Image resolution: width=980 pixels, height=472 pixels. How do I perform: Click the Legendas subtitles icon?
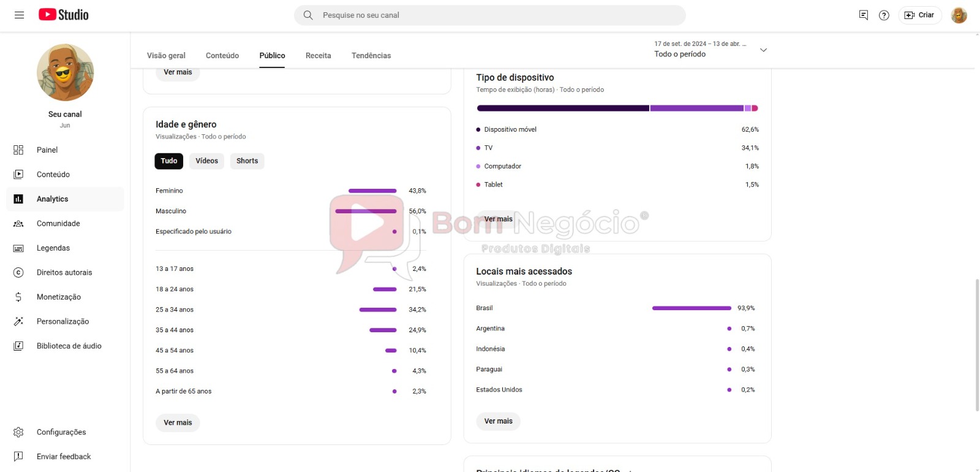[18, 248]
